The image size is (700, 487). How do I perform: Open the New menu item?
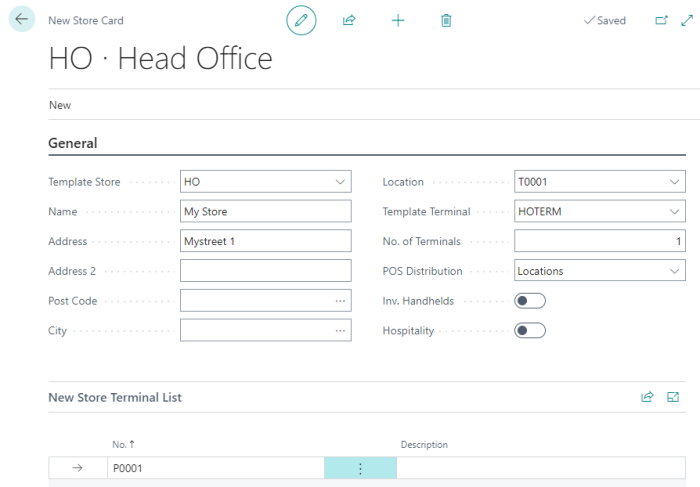coord(60,105)
